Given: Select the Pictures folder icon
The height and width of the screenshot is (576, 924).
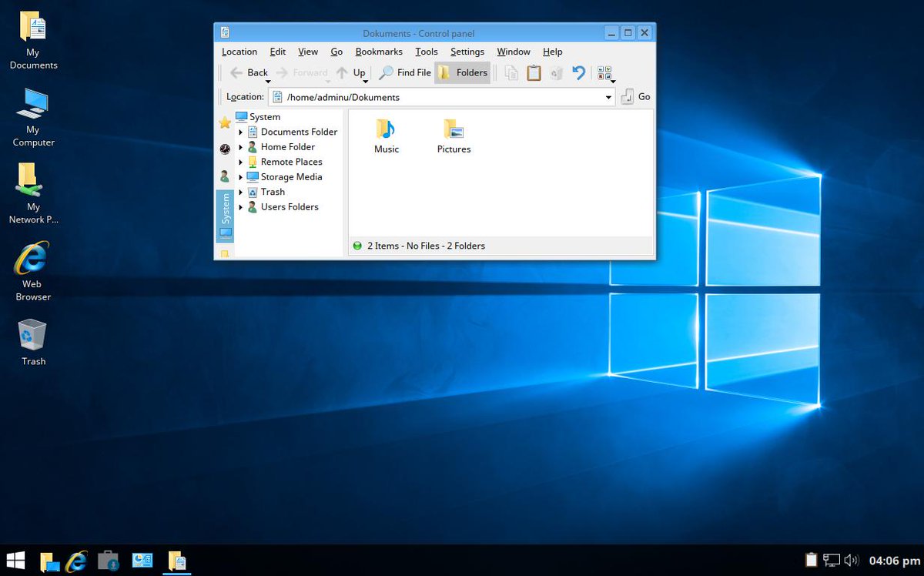Looking at the screenshot, I should pyautogui.click(x=454, y=136).
